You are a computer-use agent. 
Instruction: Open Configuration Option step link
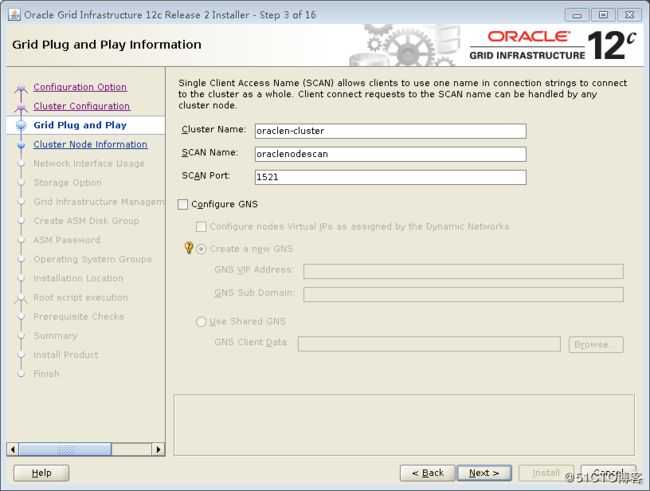(x=80, y=87)
